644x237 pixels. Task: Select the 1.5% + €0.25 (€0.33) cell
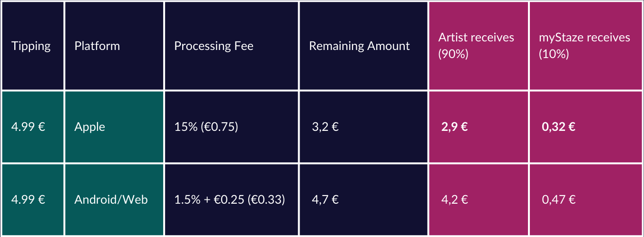[231, 199]
